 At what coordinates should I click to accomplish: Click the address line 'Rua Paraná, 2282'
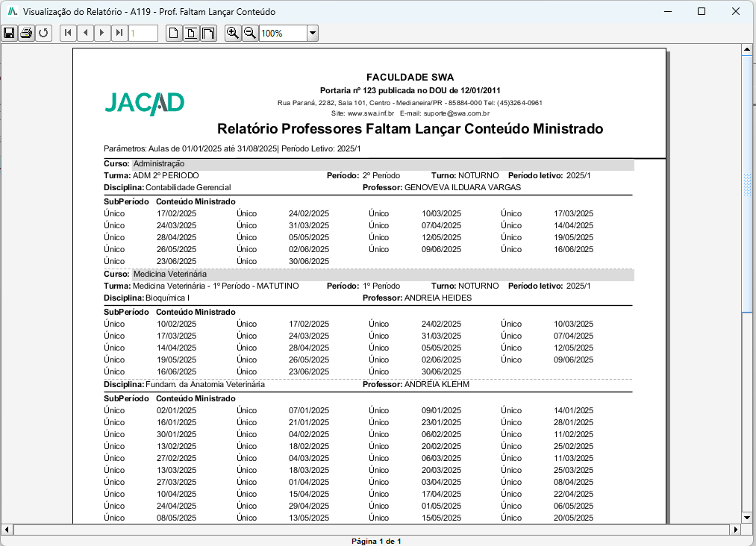410,103
